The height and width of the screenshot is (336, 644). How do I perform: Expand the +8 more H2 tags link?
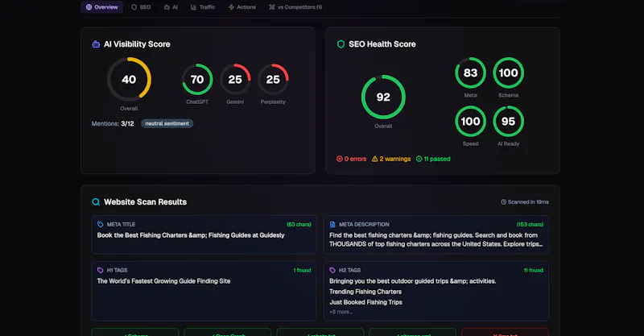(x=341, y=312)
